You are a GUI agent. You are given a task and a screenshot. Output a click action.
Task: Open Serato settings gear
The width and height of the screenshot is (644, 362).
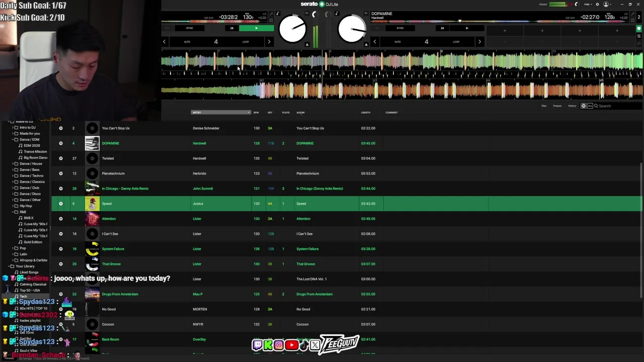click(597, 5)
